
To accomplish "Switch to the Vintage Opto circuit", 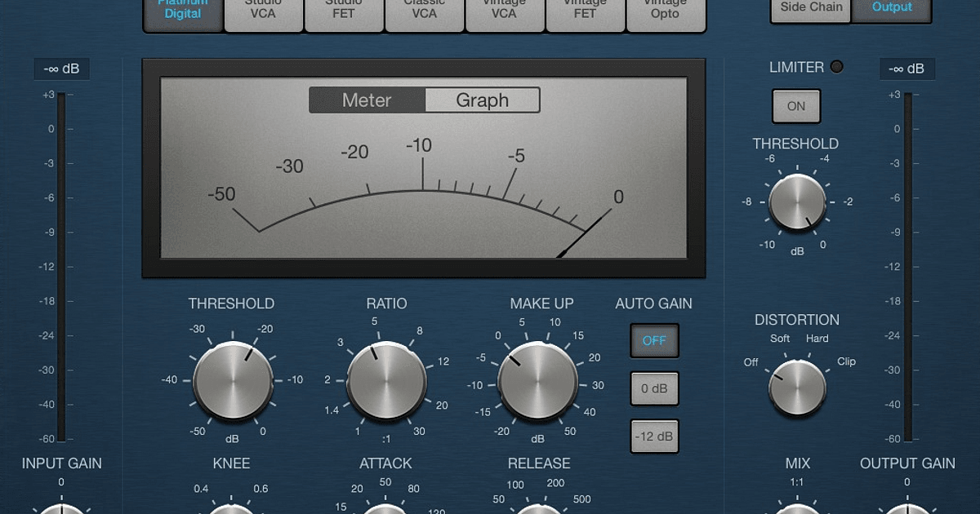I will pyautogui.click(x=666, y=11).
